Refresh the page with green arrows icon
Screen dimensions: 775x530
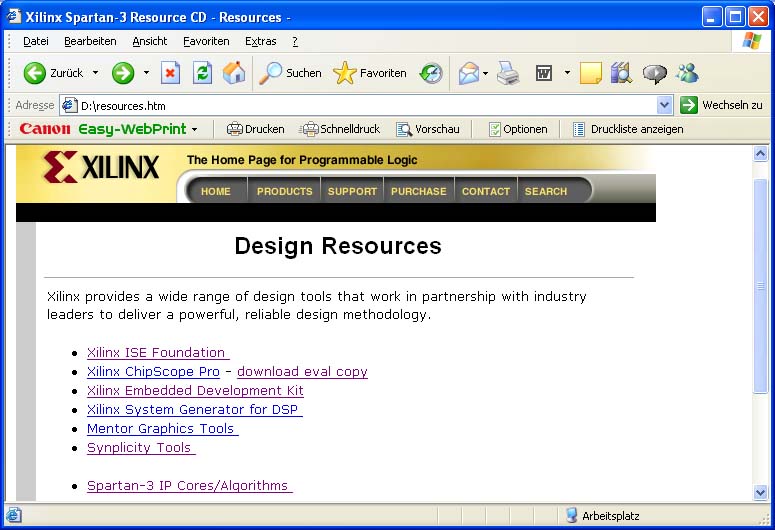(x=202, y=73)
